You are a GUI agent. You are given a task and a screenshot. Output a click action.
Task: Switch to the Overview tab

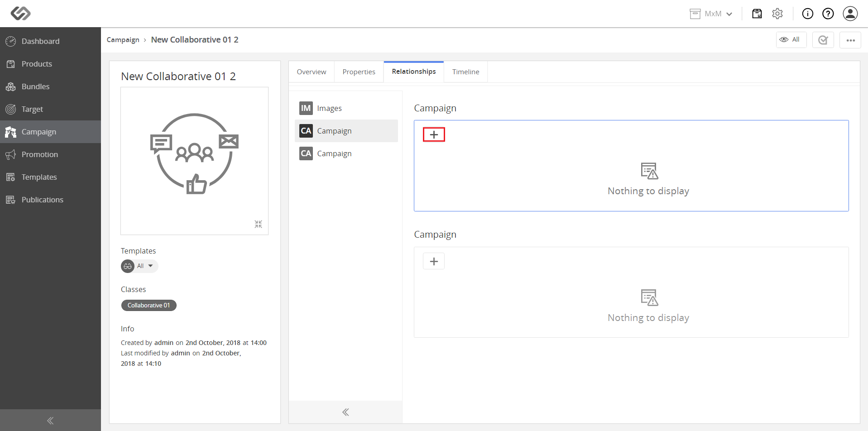(312, 72)
